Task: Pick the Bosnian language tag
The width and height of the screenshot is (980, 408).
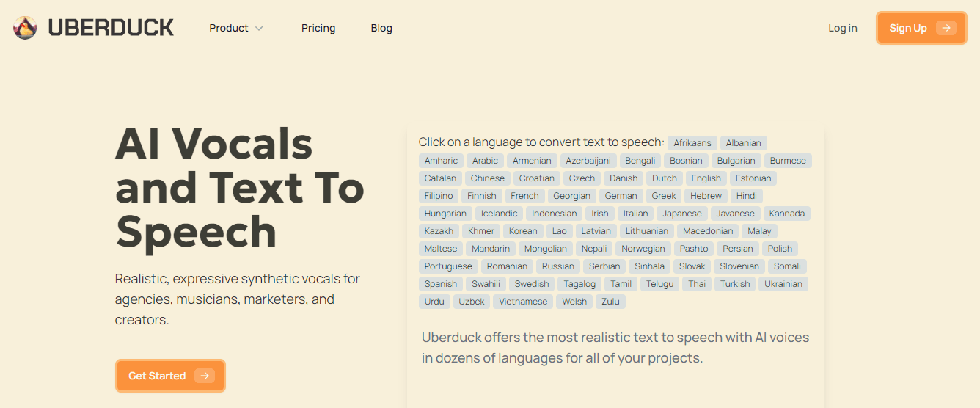Action: 686,161
